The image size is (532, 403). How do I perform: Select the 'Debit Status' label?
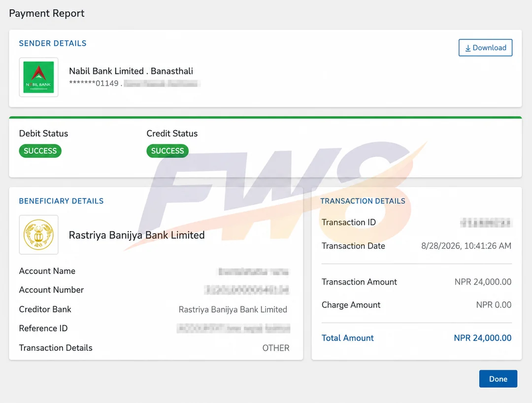[43, 134]
